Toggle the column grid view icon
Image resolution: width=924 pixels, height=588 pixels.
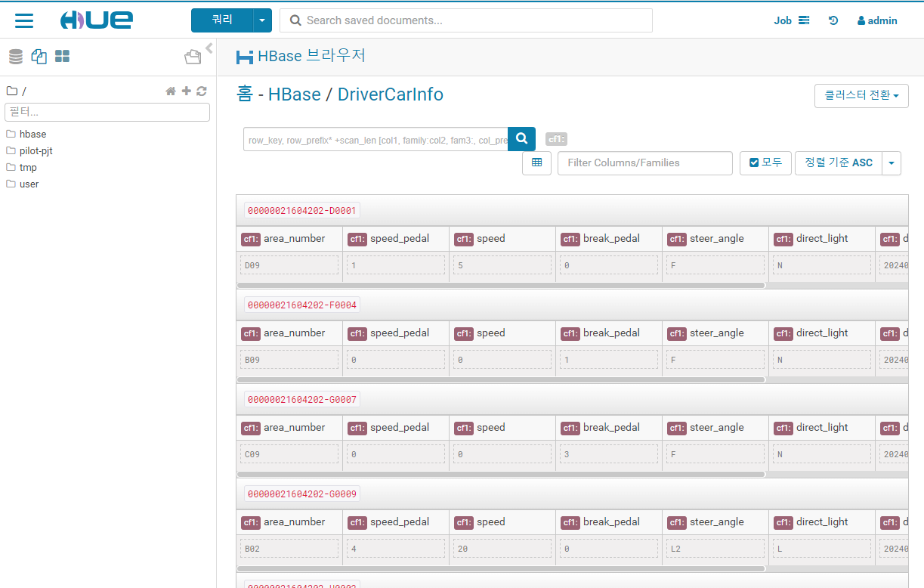[536, 162]
